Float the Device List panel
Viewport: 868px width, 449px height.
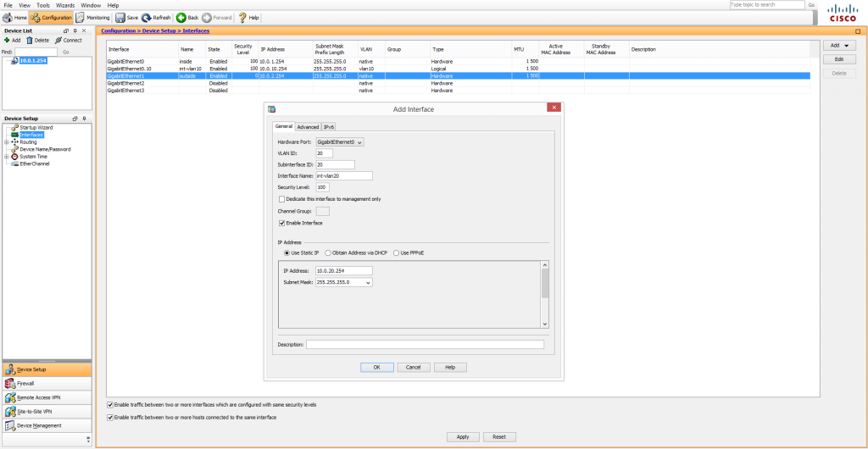pyautogui.click(x=66, y=31)
